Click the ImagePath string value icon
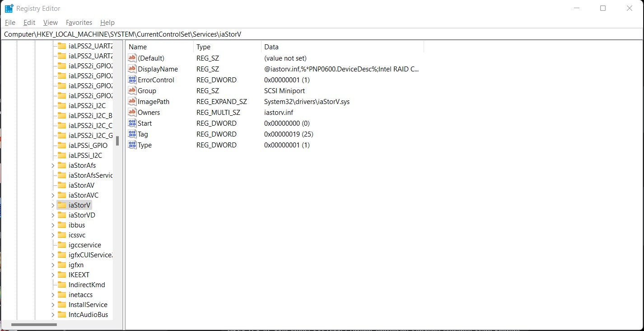This screenshot has width=644, height=331. pyautogui.click(x=132, y=102)
